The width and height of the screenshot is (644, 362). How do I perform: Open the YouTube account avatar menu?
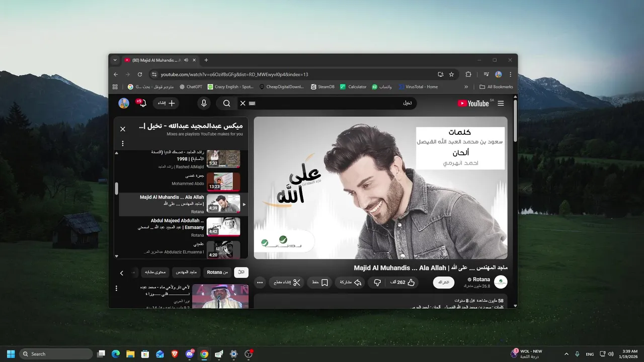[x=124, y=103]
